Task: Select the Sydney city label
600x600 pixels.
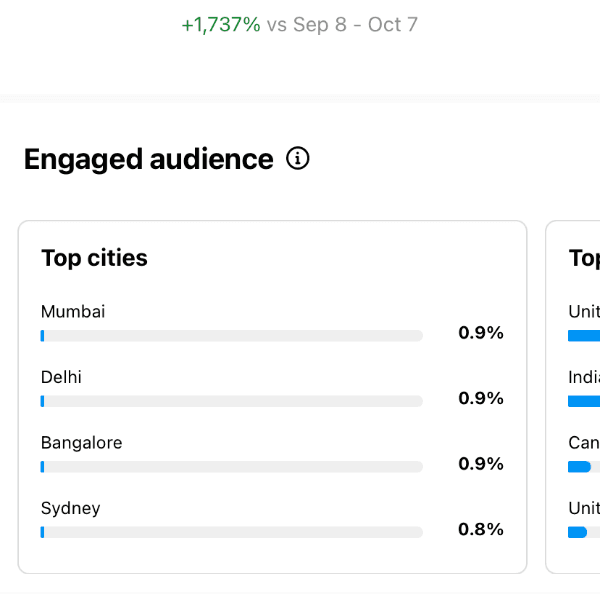Action: (x=70, y=508)
